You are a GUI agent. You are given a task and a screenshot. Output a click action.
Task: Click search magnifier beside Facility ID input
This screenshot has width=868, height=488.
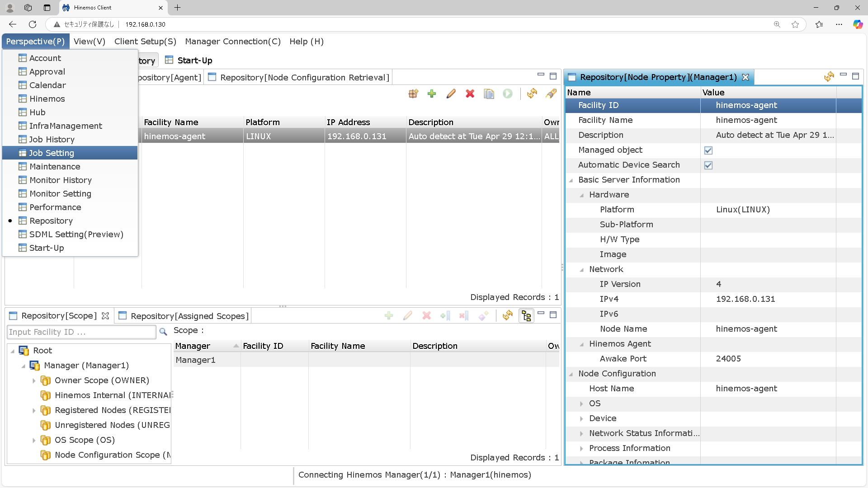pyautogui.click(x=163, y=332)
